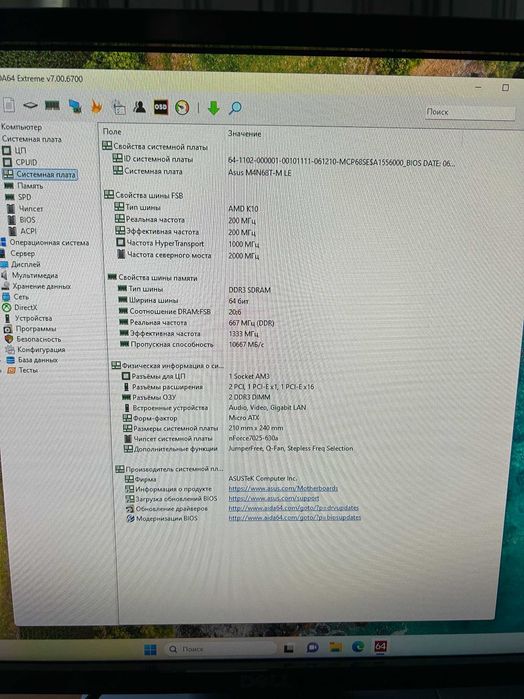Viewport: 524px width, 699px height.
Task: Select the Тип шины AMD K10 value
Action: pyautogui.click(x=243, y=209)
